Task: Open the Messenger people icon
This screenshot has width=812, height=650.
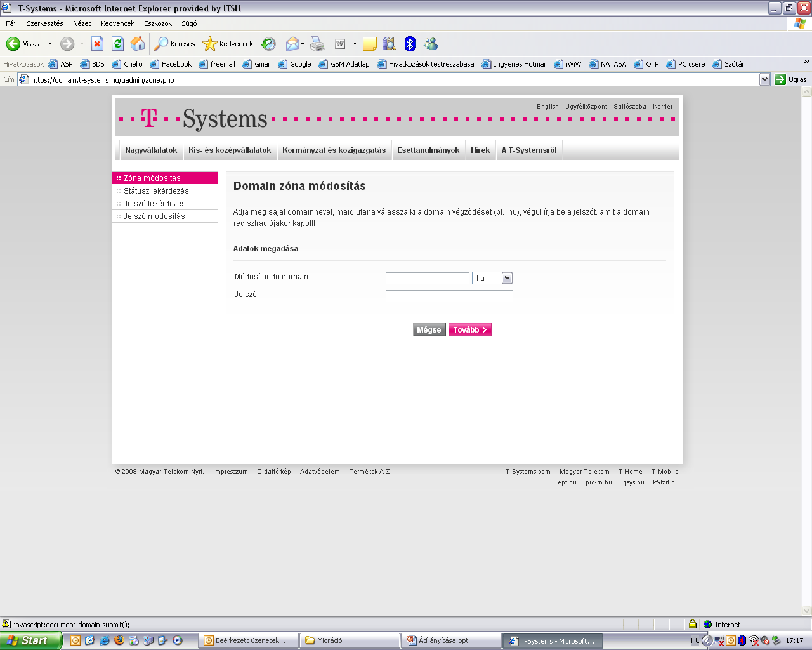Action: coord(431,44)
